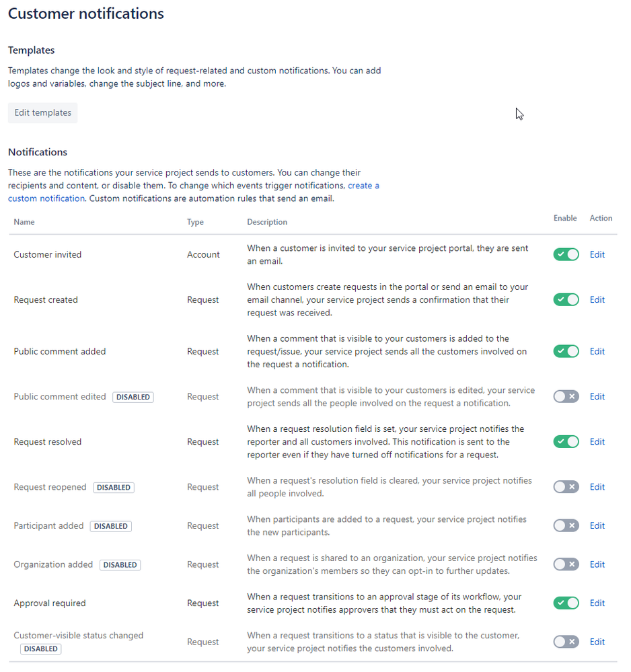631x672 pixels.
Task: Edit the Customer invited notification
Action: pos(597,254)
